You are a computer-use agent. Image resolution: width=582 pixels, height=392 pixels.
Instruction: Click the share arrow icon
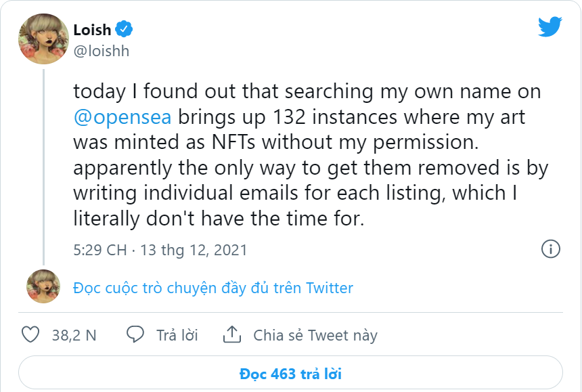[232, 334]
